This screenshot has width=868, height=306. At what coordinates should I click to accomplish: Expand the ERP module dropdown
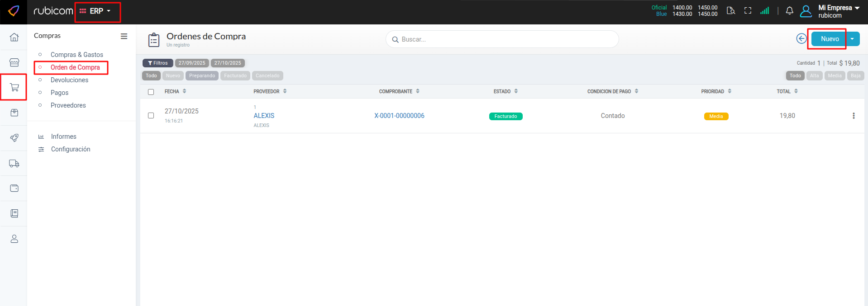[x=96, y=11]
